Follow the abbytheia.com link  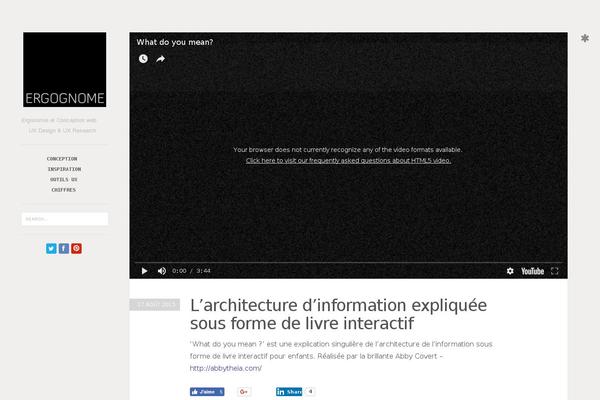[226, 368]
